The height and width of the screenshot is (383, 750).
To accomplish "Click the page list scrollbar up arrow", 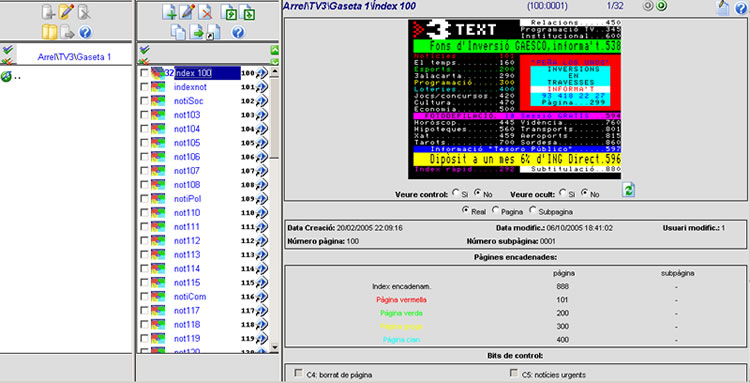I will (275, 72).
